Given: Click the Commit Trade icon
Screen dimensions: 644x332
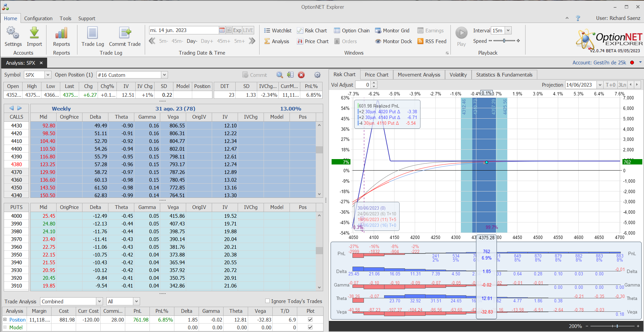Looking at the screenshot, I should click(x=125, y=33).
